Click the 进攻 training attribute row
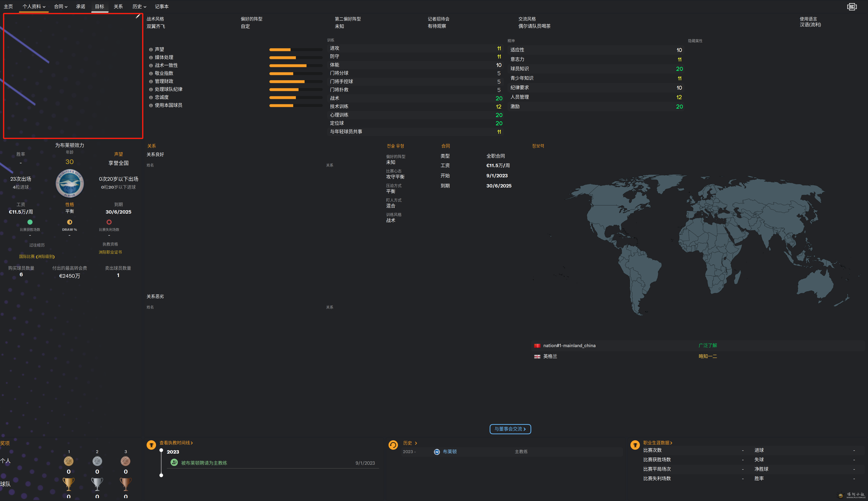Viewport: 868px width, 501px height. pyautogui.click(x=415, y=49)
